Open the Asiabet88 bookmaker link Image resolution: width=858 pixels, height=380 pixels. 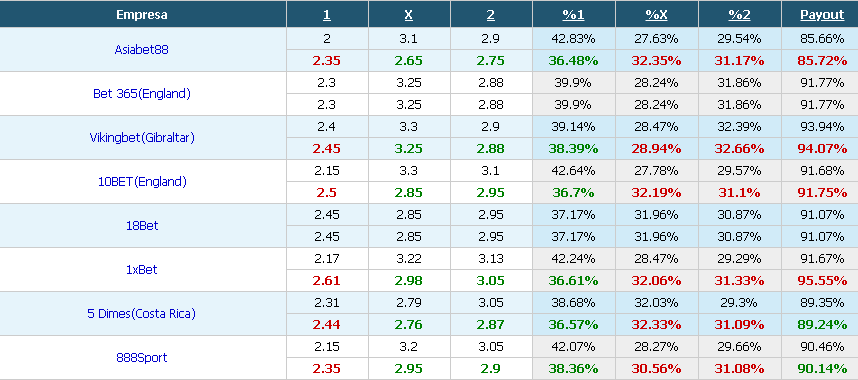pyautogui.click(x=141, y=49)
